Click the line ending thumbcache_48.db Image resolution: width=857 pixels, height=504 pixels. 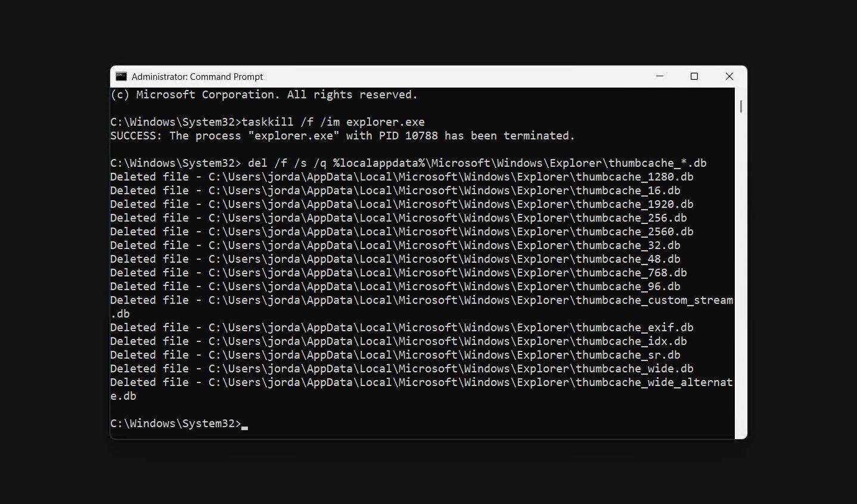click(395, 259)
